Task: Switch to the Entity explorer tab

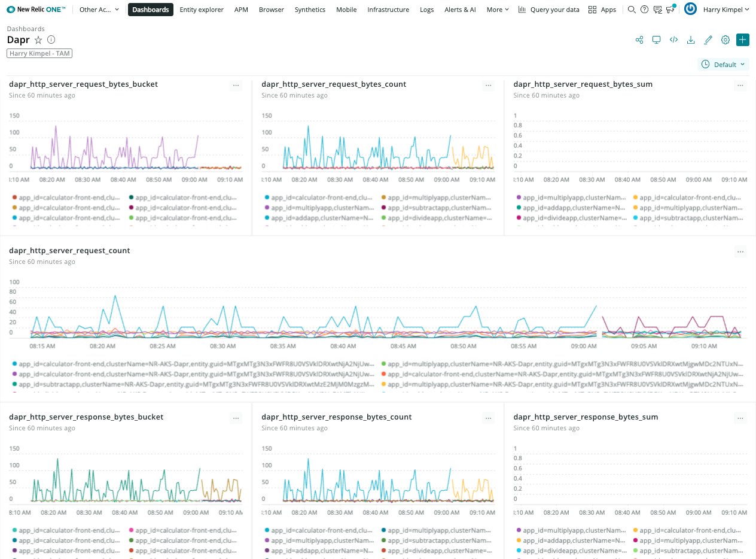Action: 202,10
